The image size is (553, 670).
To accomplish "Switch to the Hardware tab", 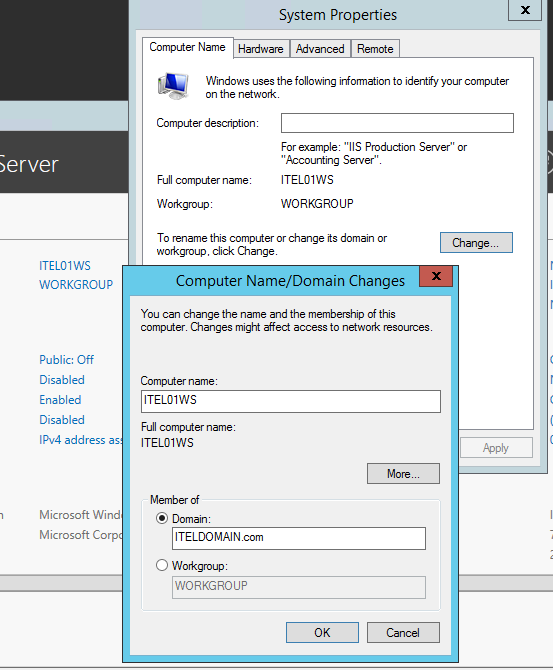I will click(x=261, y=49).
